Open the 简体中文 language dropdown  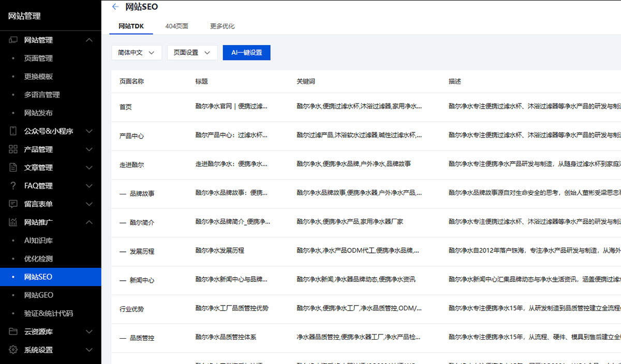[137, 53]
